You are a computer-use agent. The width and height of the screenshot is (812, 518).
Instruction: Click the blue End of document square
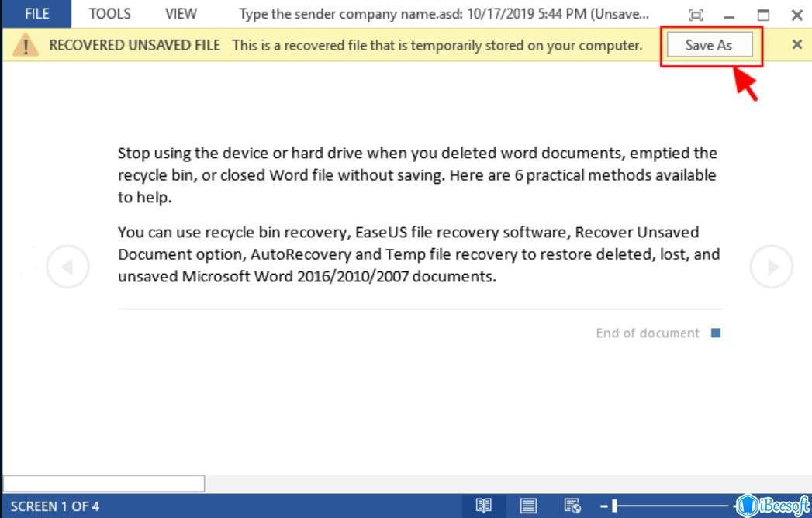coord(716,333)
